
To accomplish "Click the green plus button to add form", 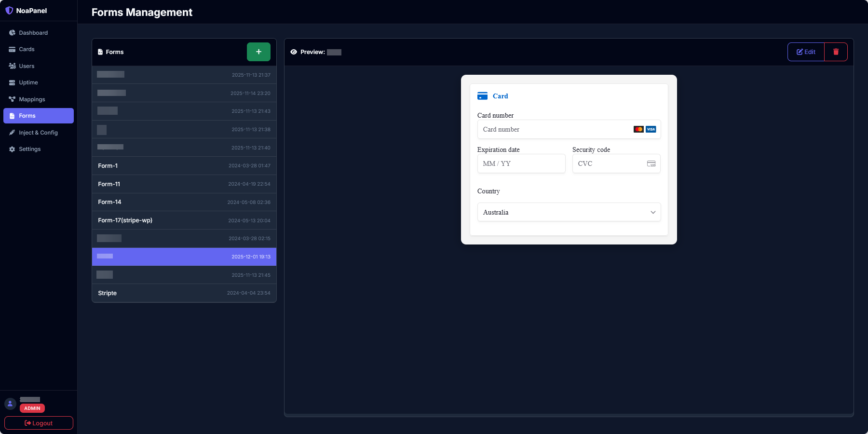I will point(258,52).
